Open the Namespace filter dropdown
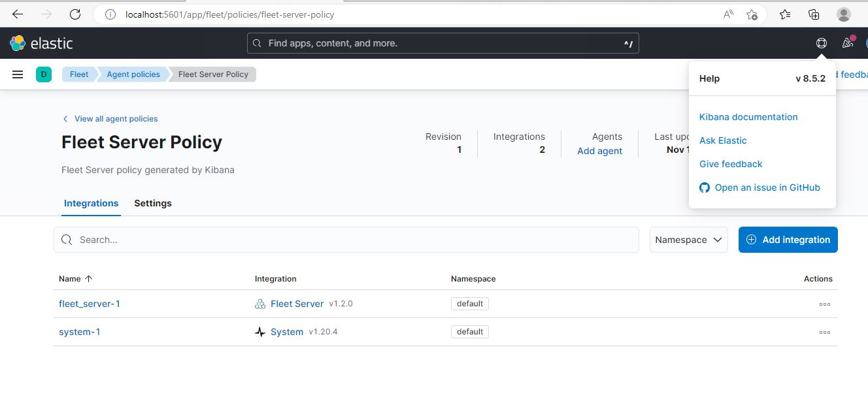The image size is (868, 420). pos(688,240)
